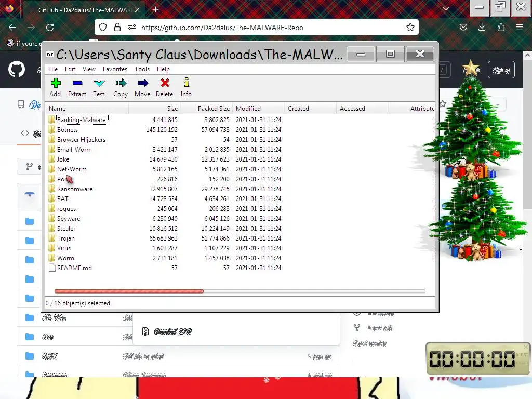Open the Help menu
The width and height of the screenshot is (532, 399).
pyautogui.click(x=163, y=69)
